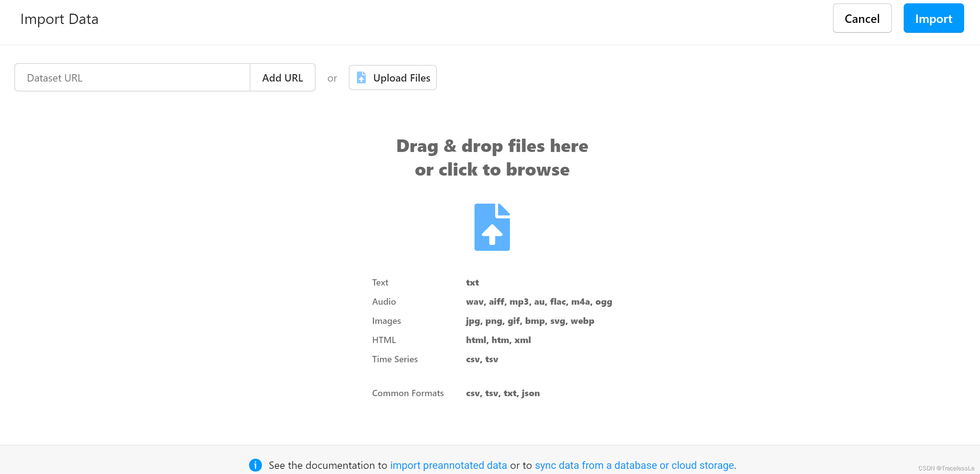Click the Drag & drop files here heading
This screenshot has height=474, width=980.
pyautogui.click(x=492, y=146)
